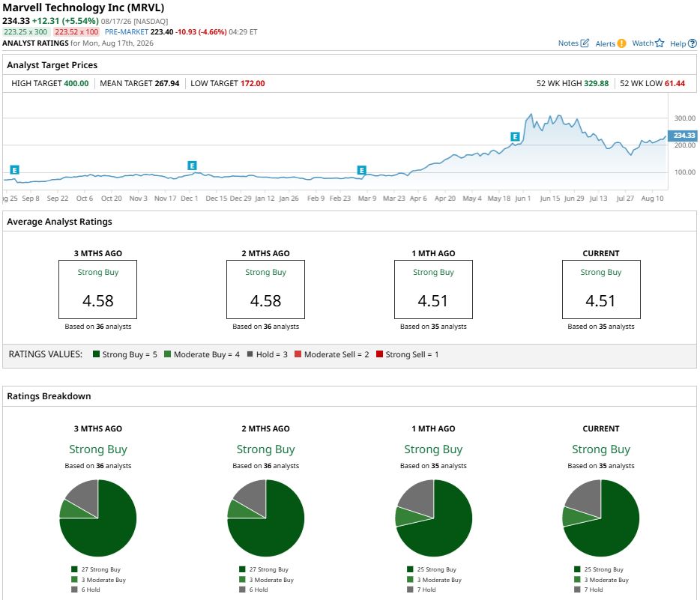Viewport: 700px width, 600px height.
Task: Click the earnings marker near Sep 8
Action: [x=14, y=170]
